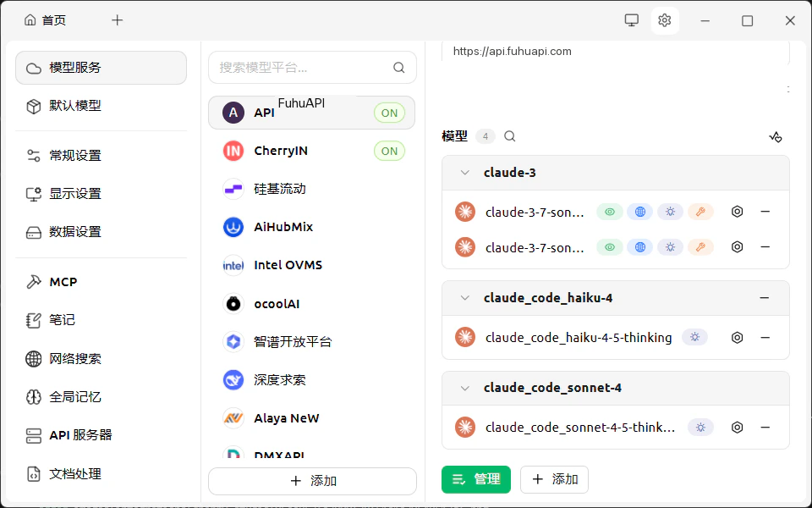Click the monitor icon in the title bar
Viewport: 812px width, 508px height.
(631, 20)
